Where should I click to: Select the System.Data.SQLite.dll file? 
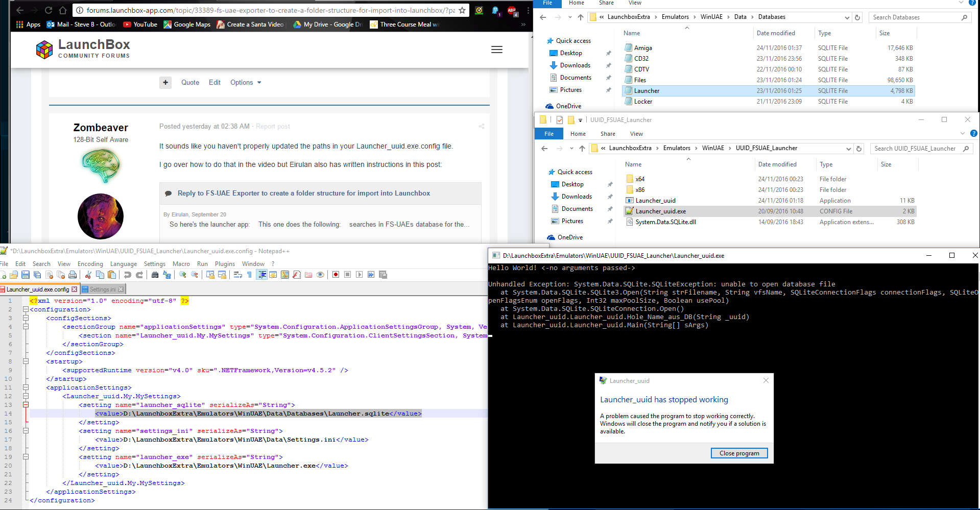click(x=665, y=222)
